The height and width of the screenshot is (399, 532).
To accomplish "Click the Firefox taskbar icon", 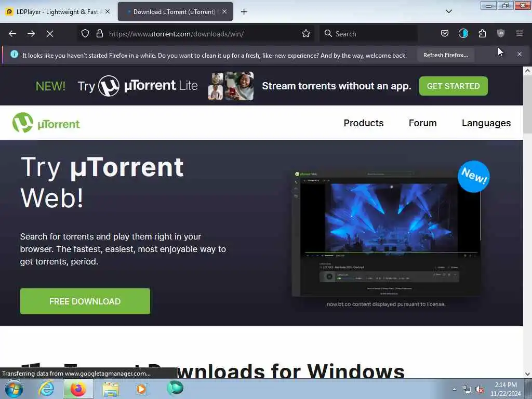I will click(78, 389).
